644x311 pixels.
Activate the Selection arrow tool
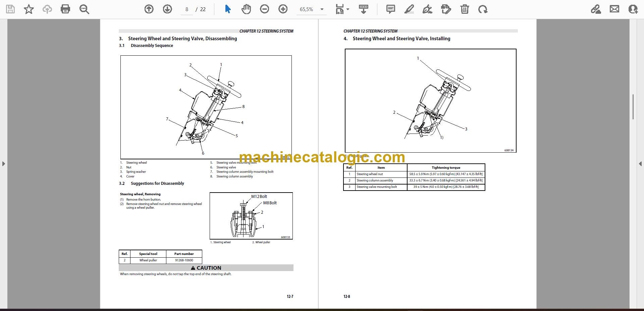tap(228, 9)
